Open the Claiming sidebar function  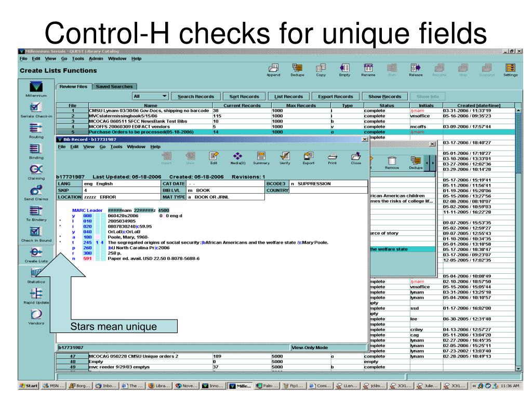point(36,172)
